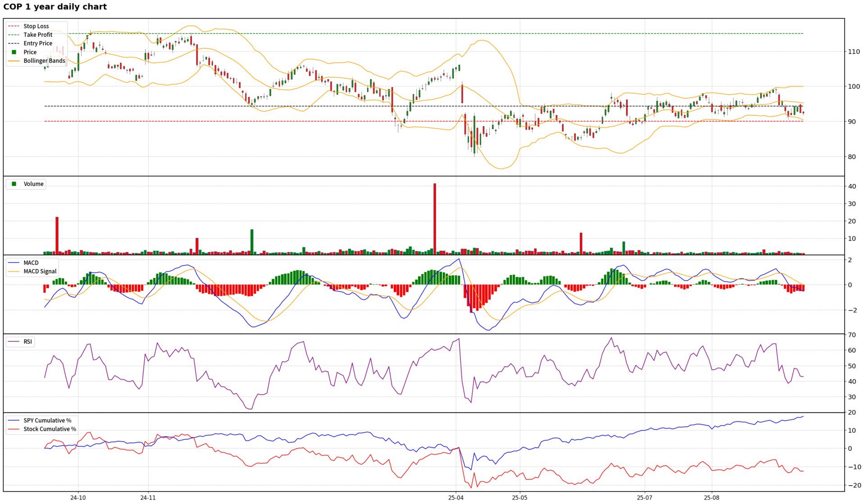The height and width of the screenshot is (504, 865).
Task: Click the 25-05 date axis label
Action: [x=519, y=498]
